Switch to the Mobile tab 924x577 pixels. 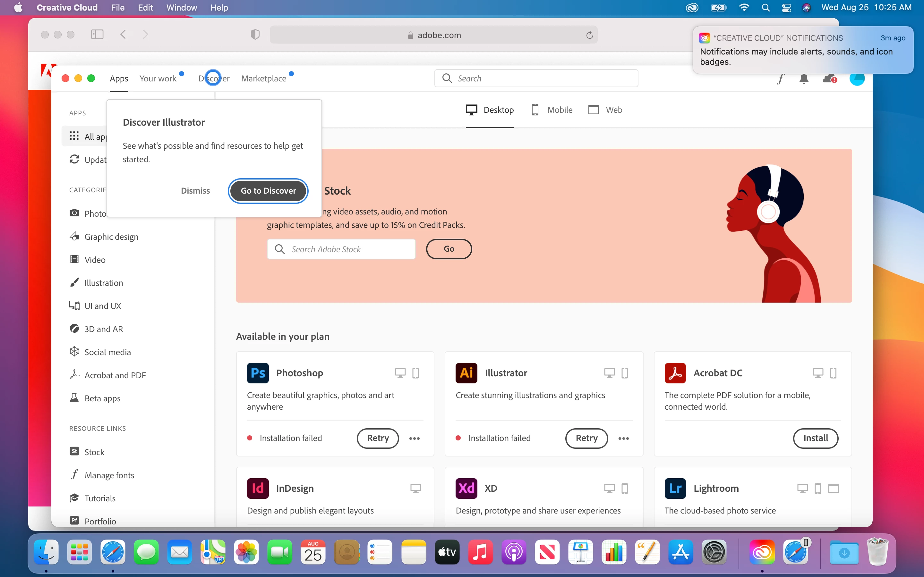tap(552, 110)
